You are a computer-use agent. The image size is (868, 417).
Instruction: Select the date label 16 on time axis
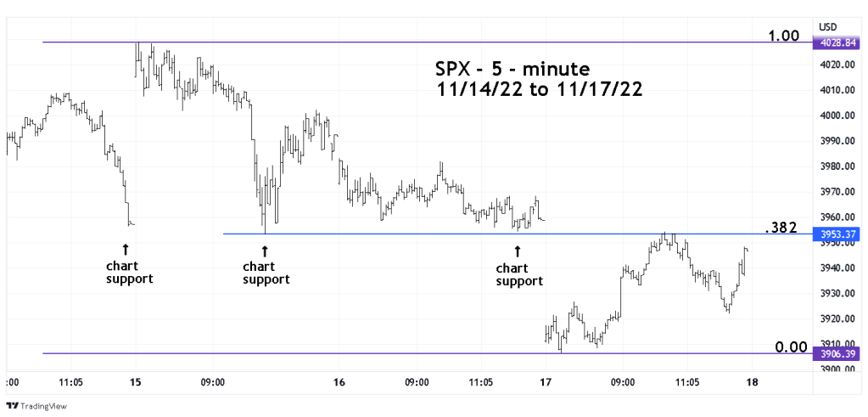339,383
